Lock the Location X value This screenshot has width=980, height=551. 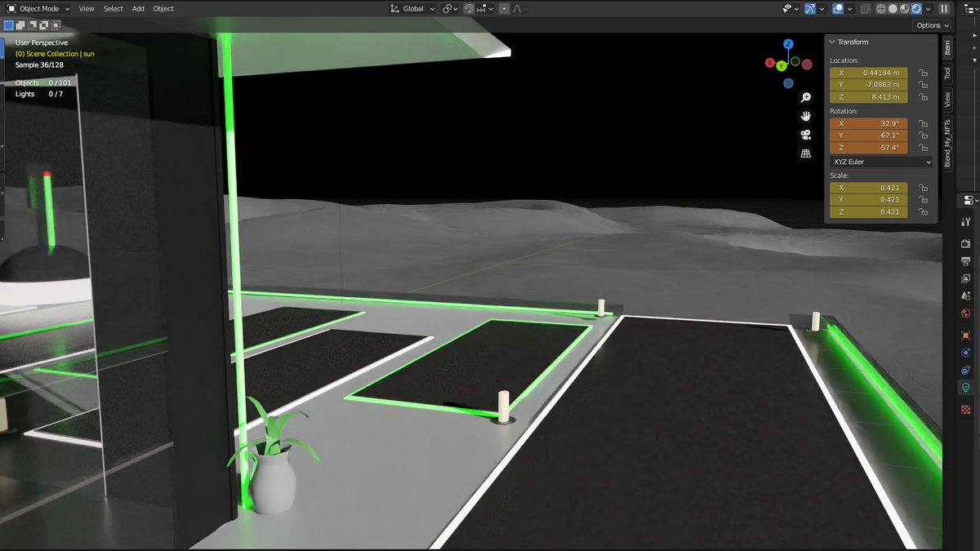point(923,73)
